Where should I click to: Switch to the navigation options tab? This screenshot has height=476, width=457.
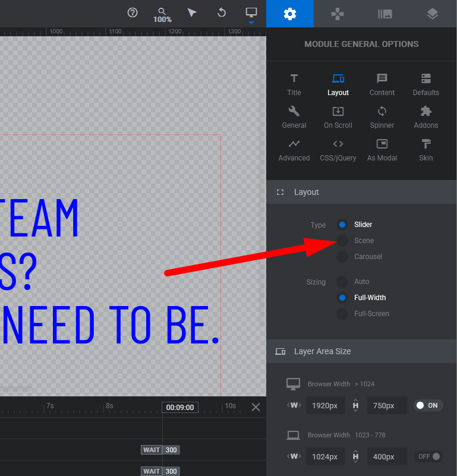[x=338, y=14]
